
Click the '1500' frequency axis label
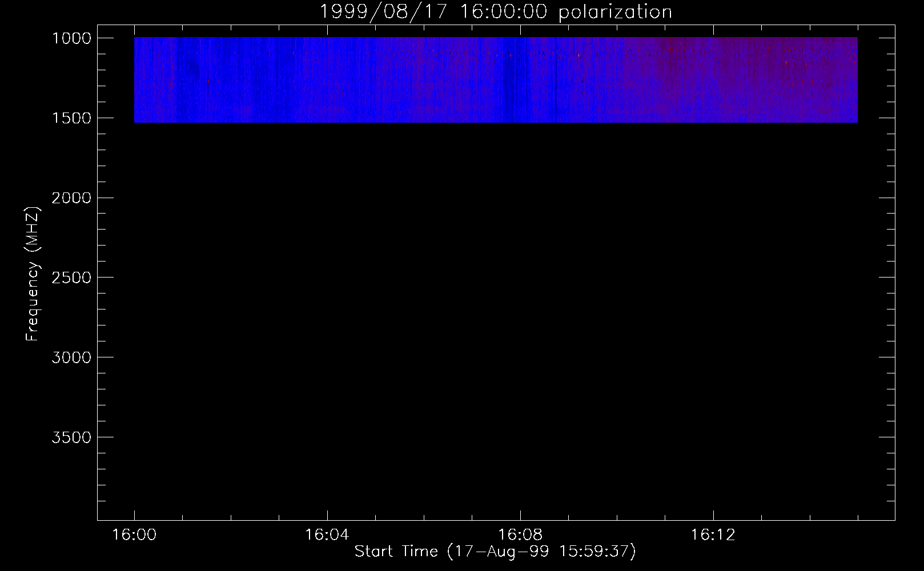pyautogui.click(x=71, y=118)
